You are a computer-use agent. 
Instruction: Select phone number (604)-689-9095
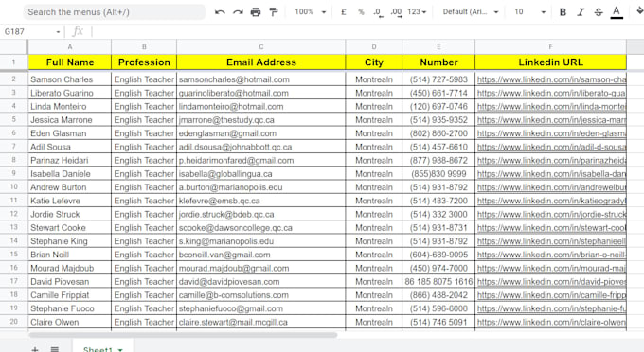tap(438, 255)
